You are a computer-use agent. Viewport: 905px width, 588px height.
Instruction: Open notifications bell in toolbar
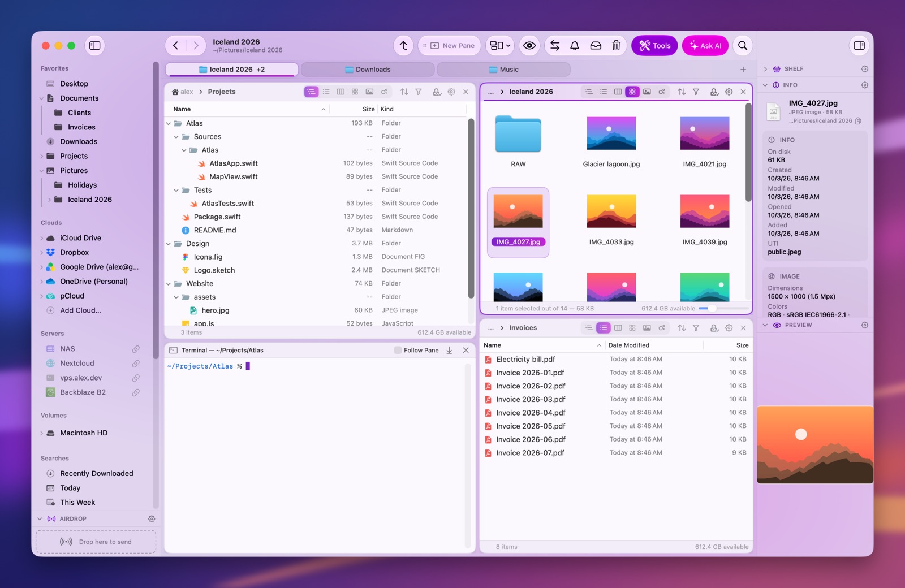575,46
